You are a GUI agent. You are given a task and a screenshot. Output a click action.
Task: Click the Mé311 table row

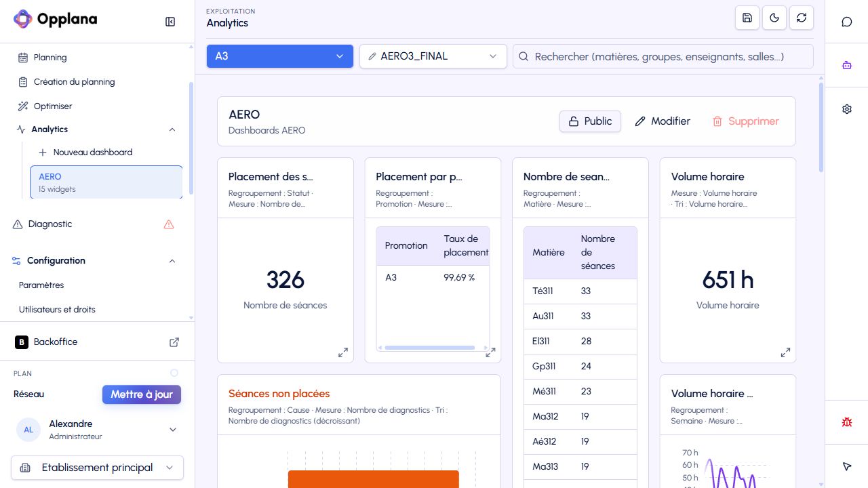tap(580, 392)
